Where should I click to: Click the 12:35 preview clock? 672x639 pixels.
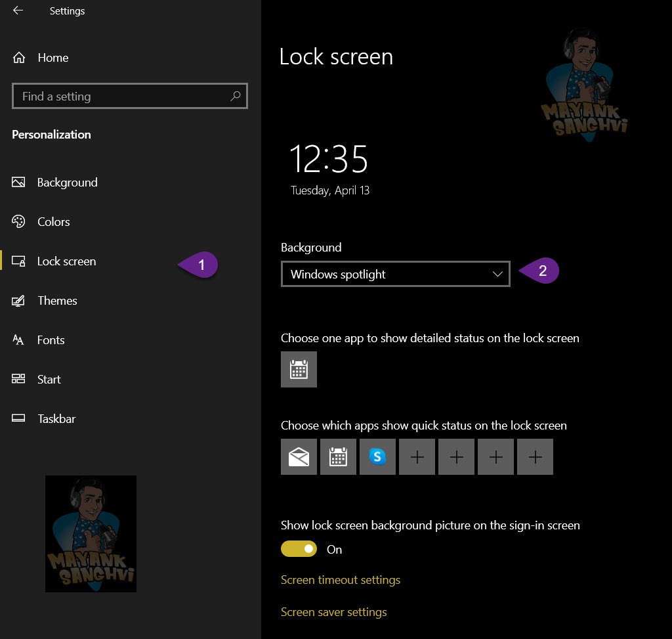point(329,159)
